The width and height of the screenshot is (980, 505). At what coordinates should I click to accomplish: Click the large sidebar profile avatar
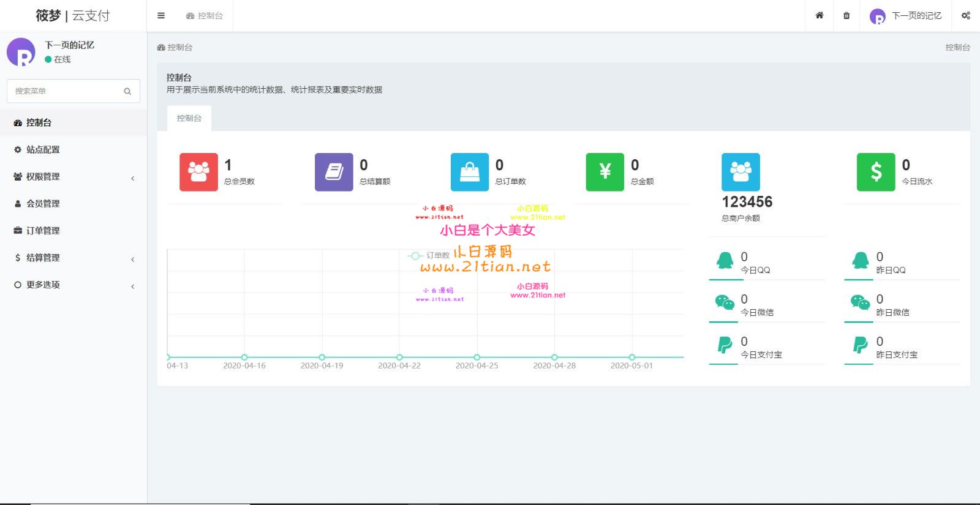click(21, 52)
